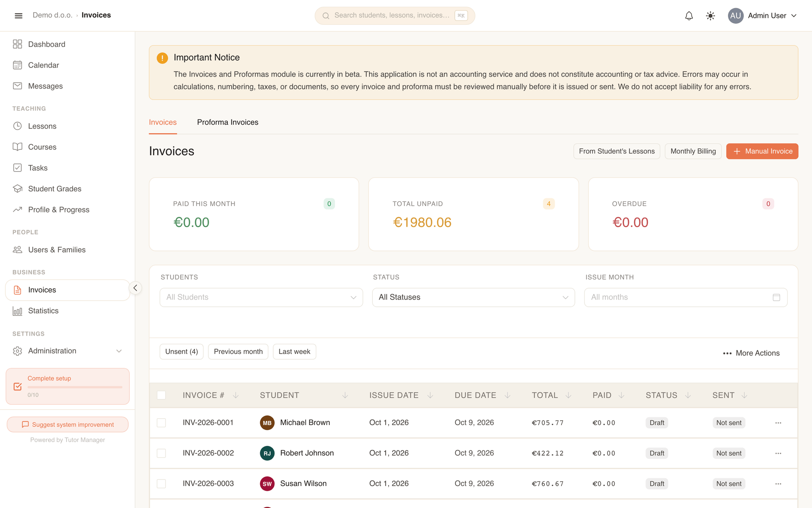The height and width of the screenshot is (508, 812).
Task: Click the AU user avatar
Action: coord(735,15)
